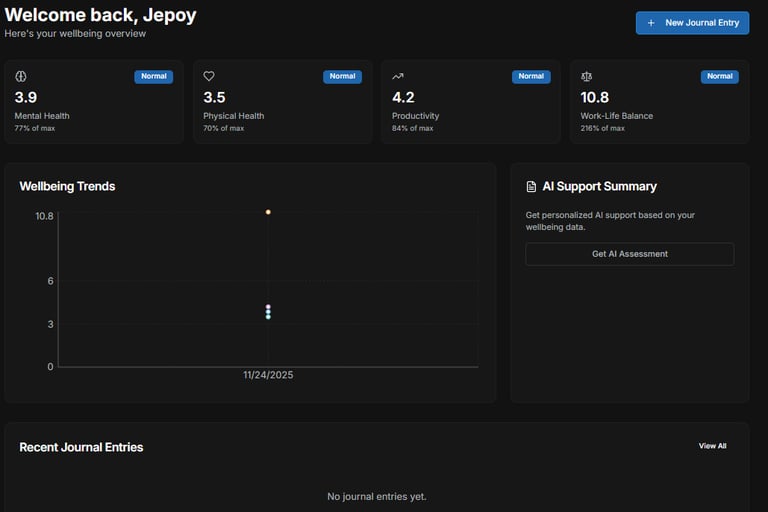768x512 pixels.
Task: Click the Normal badge on Mental Health card
Action: click(153, 76)
